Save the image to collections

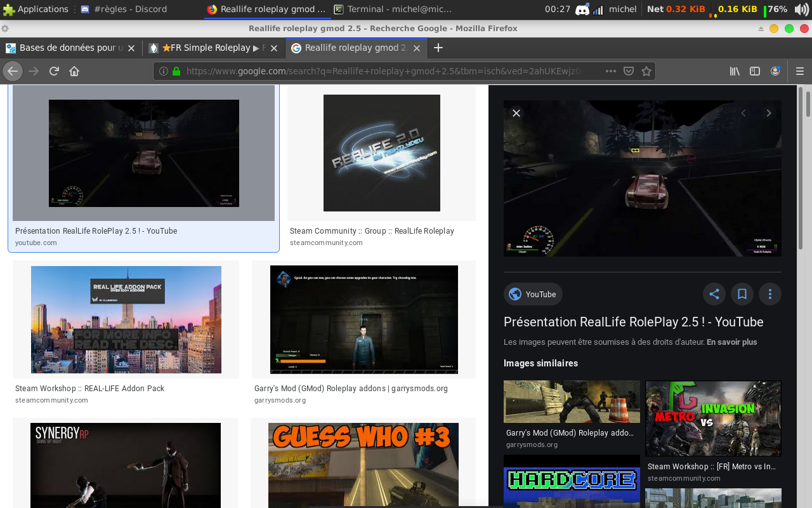click(742, 294)
